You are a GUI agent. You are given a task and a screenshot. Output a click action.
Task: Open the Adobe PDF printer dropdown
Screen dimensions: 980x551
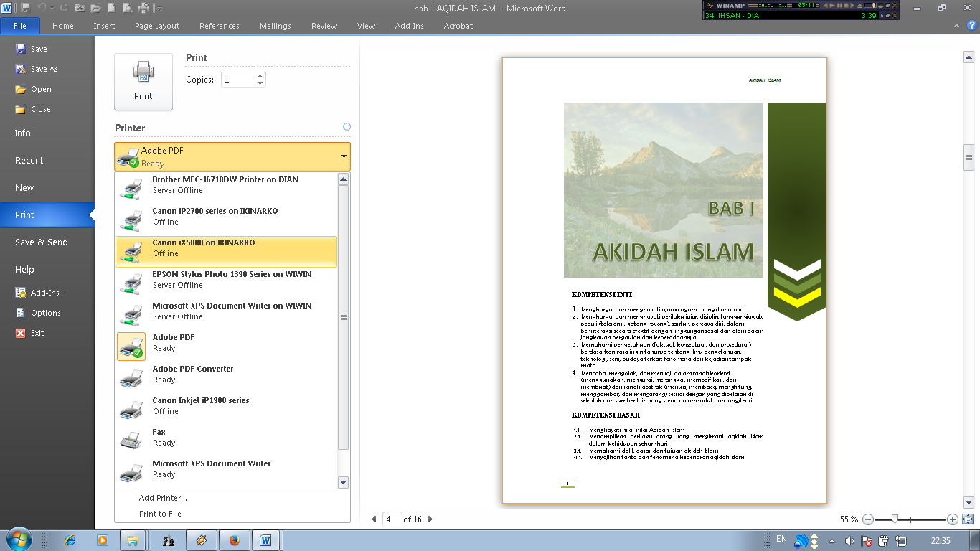(x=232, y=156)
